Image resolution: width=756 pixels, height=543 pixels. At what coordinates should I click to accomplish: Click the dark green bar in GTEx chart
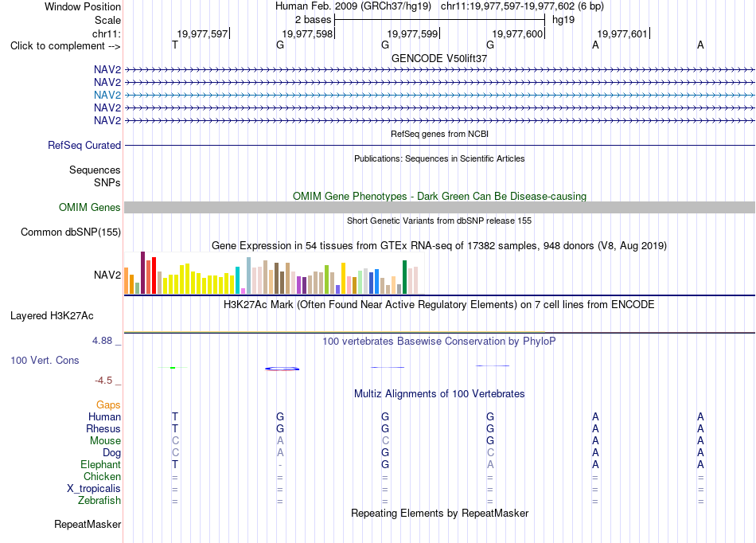point(404,277)
